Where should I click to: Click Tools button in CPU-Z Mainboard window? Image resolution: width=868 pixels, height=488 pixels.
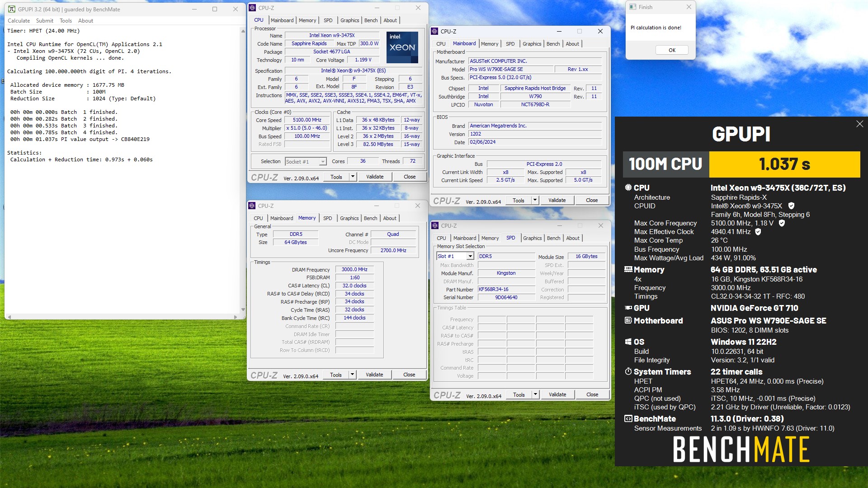click(x=519, y=200)
